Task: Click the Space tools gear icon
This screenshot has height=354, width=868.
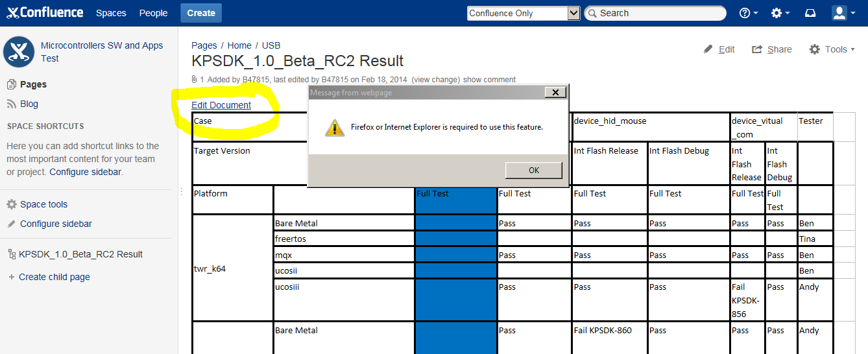Action: (12, 204)
